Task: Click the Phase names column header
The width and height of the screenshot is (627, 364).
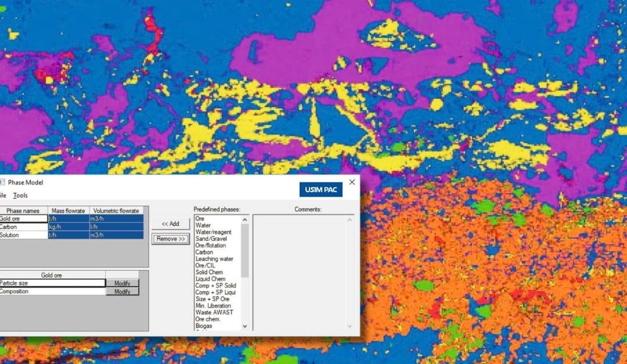Action: click(24, 210)
